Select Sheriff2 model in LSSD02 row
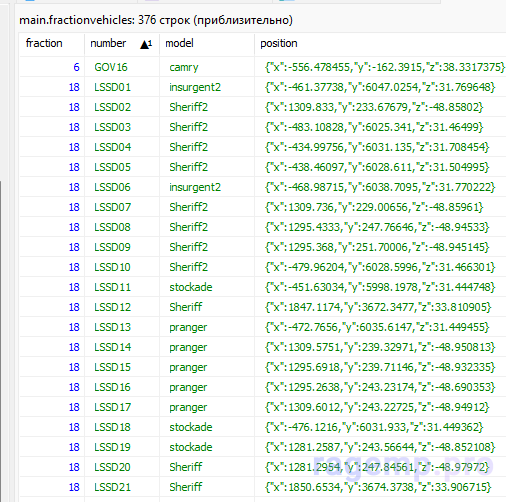506x502 pixels. [207, 107]
